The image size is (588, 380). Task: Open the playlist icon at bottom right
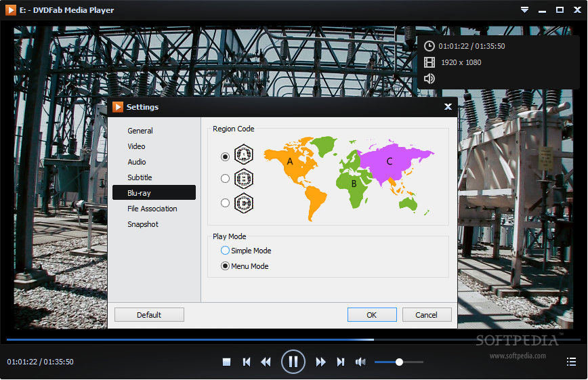(571, 362)
